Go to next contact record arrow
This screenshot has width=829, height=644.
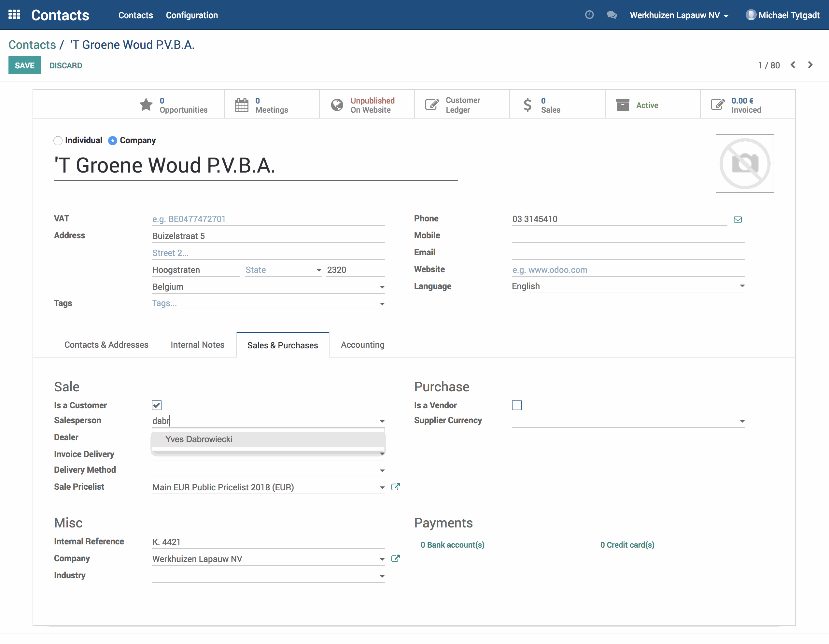pyautogui.click(x=810, y=65)
